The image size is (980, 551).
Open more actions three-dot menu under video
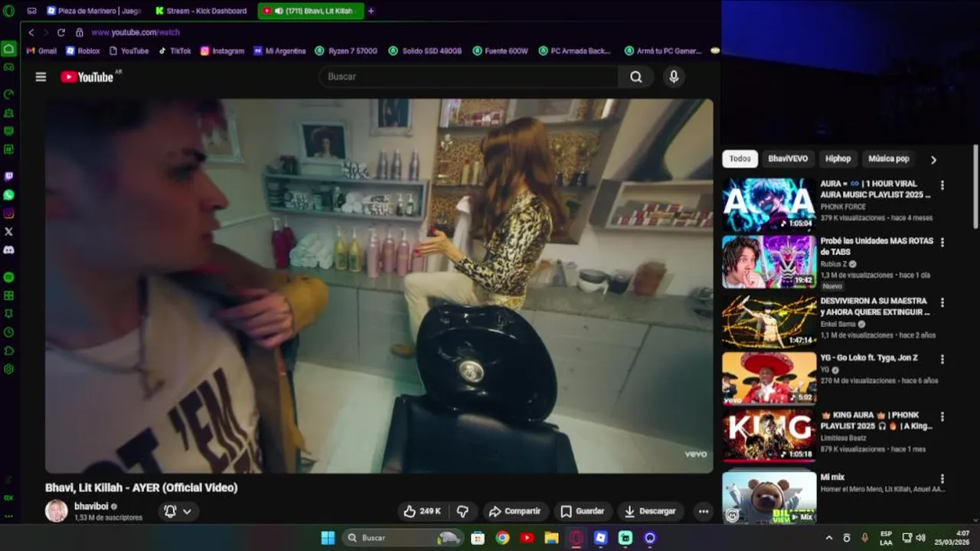tap(703, 511)
